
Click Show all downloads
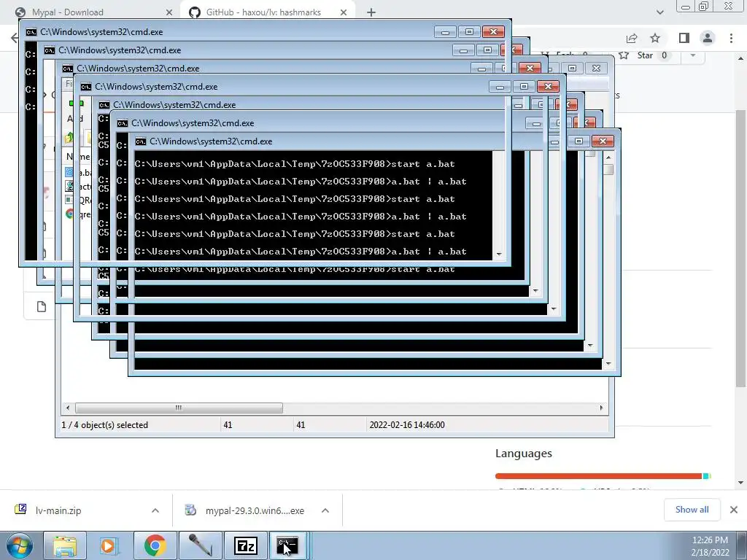(x=692, y=510)
